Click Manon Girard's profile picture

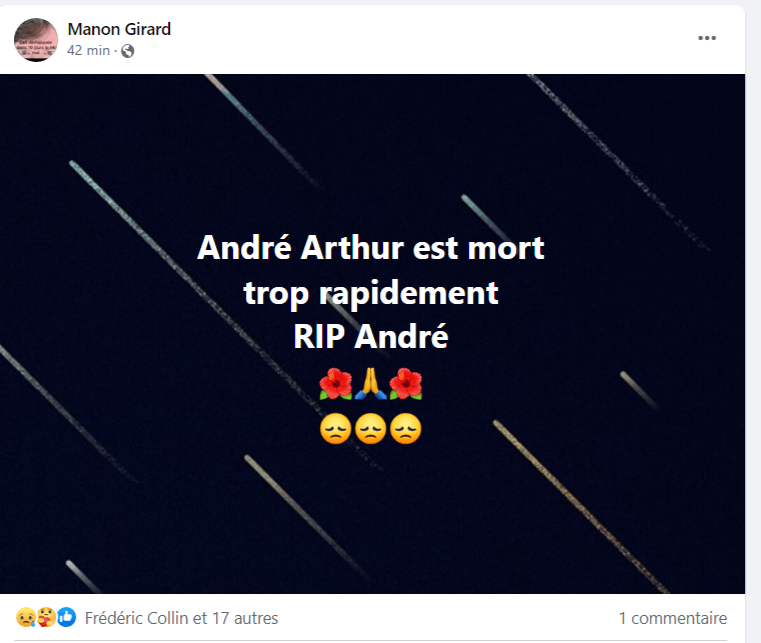[36, 40]
